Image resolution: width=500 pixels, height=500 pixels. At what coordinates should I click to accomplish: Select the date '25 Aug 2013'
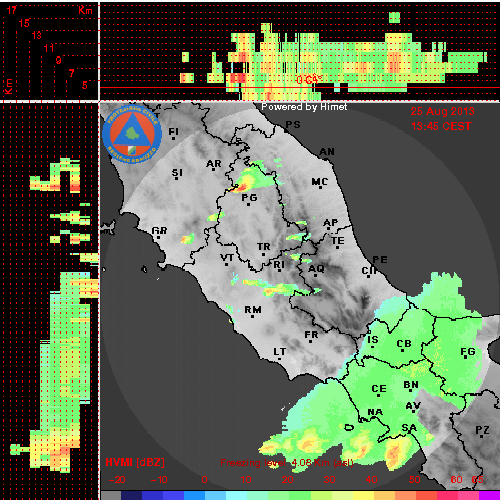click(442, 111)
